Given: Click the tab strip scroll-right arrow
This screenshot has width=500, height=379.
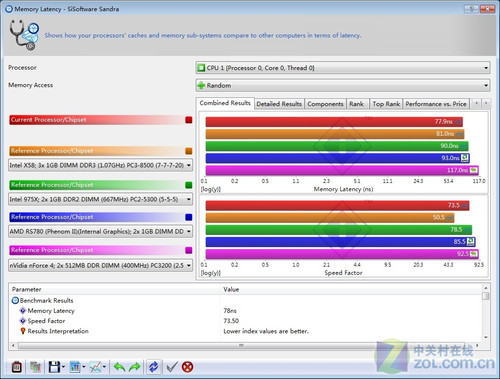Looking at the screenshot, I should click(x=486, y=103).
